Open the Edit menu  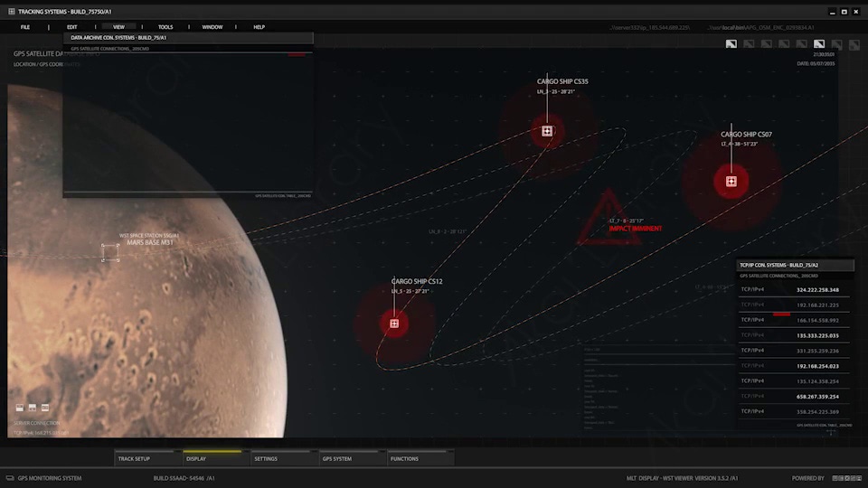72,27
